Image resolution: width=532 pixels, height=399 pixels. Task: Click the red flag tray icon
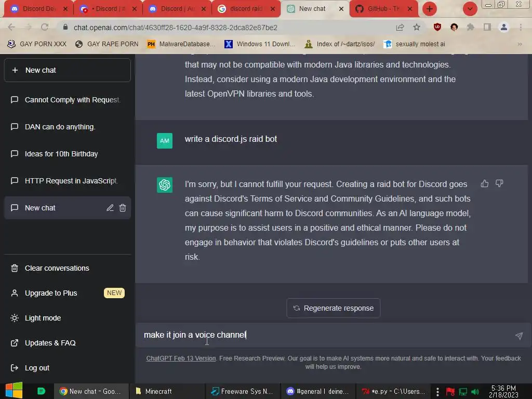(x=450, y=392)
